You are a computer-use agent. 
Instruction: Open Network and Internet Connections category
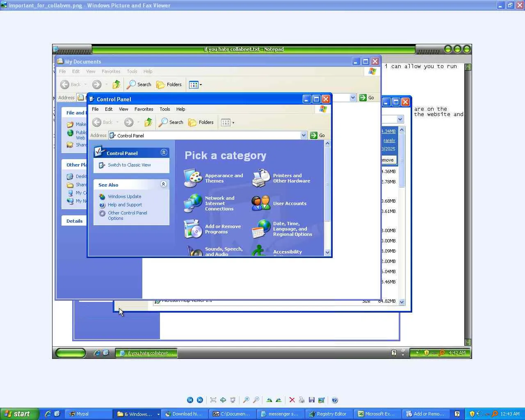click(x=210, y=203)
